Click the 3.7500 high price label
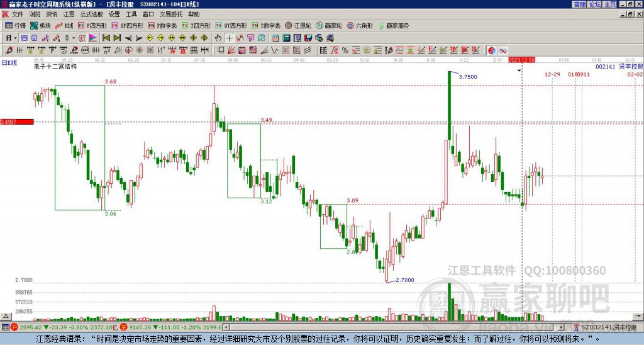Screen dimensions: 644x345 pyautogui.click(x=468, y=77)
